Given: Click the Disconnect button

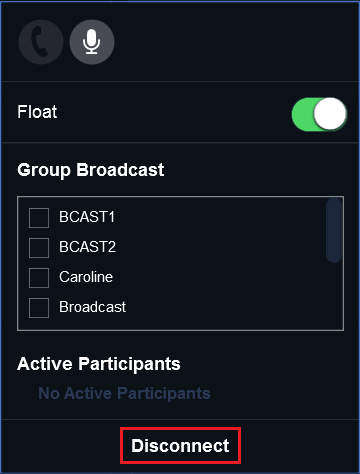Looking at the screenshot, I should pyautogui.click(x=180, y=446).
